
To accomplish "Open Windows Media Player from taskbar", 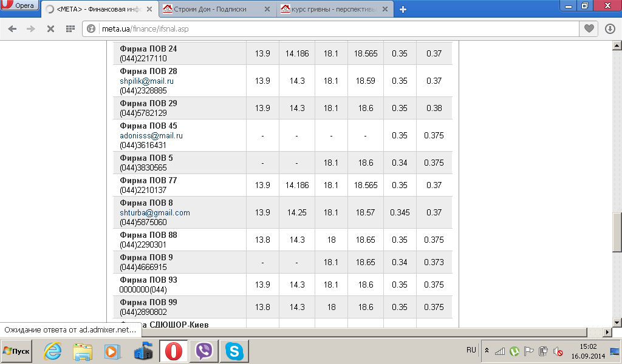I will point(112,351).
